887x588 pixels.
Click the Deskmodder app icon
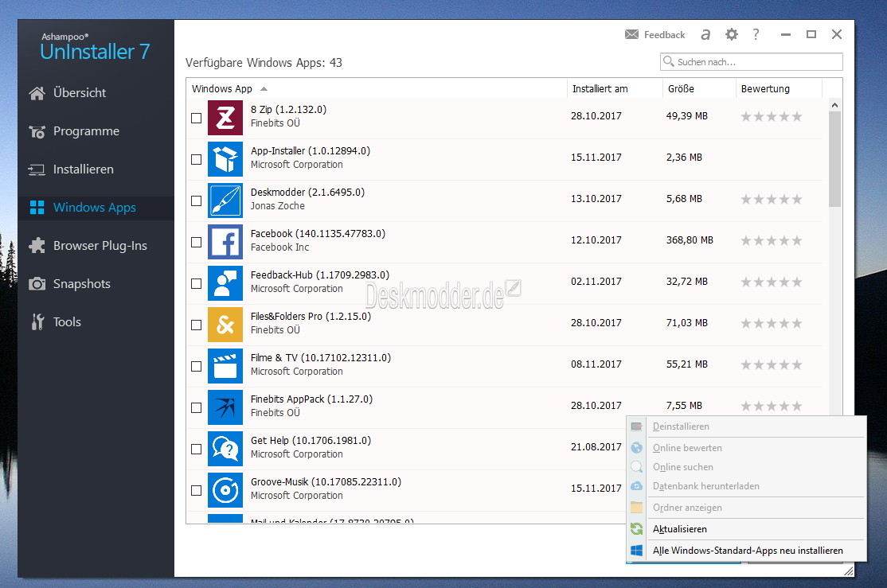[225, 201]
